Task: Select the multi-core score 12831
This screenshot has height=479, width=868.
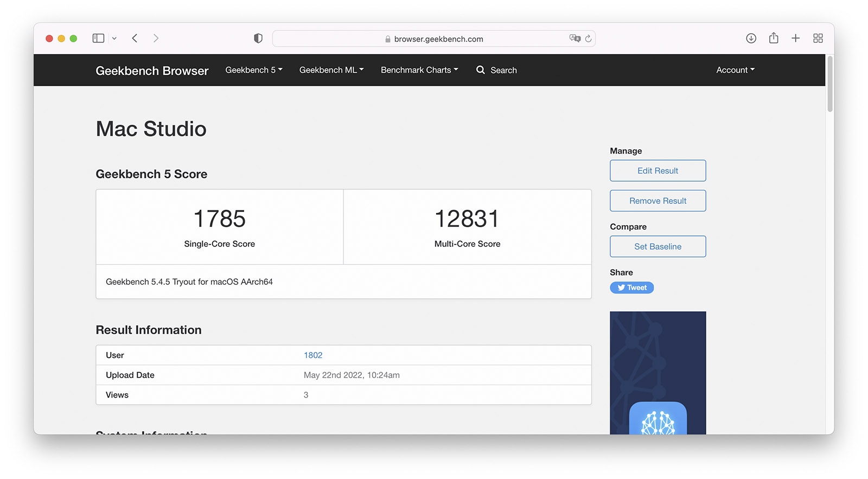Action: [467, 219]
